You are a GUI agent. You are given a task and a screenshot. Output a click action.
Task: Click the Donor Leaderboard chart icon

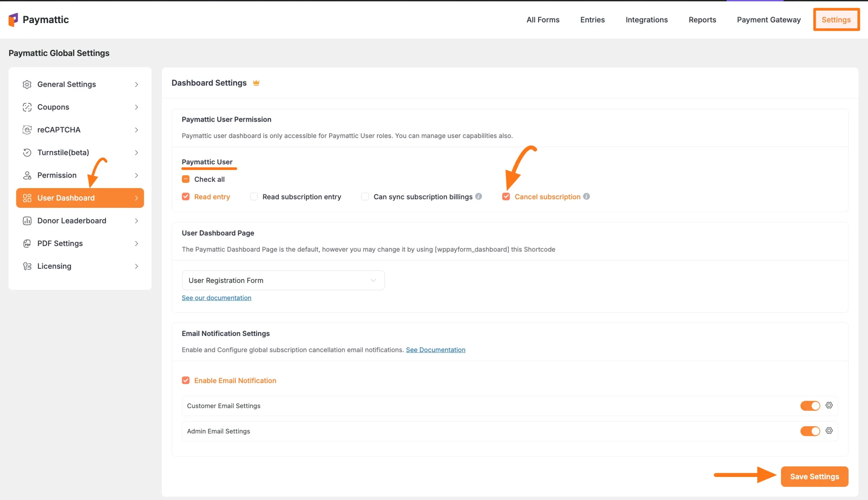[x=27, y=220]
